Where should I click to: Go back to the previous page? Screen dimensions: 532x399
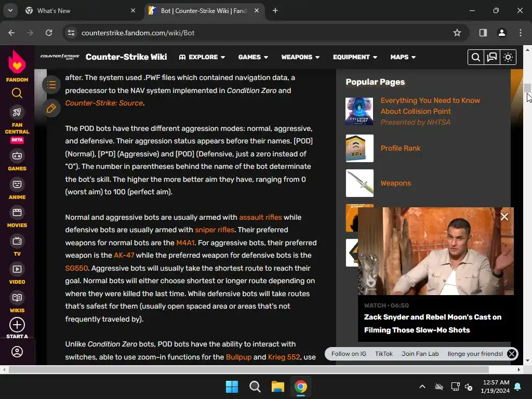coord(11,33)
